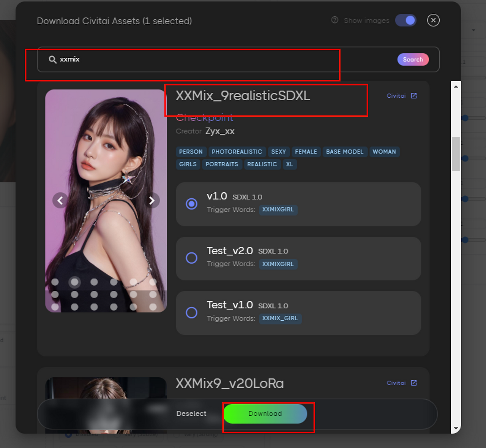This screenshot has width=486, height=448.
Task: Click the magnifying glass search icon
Action: [x=52, y=59]
